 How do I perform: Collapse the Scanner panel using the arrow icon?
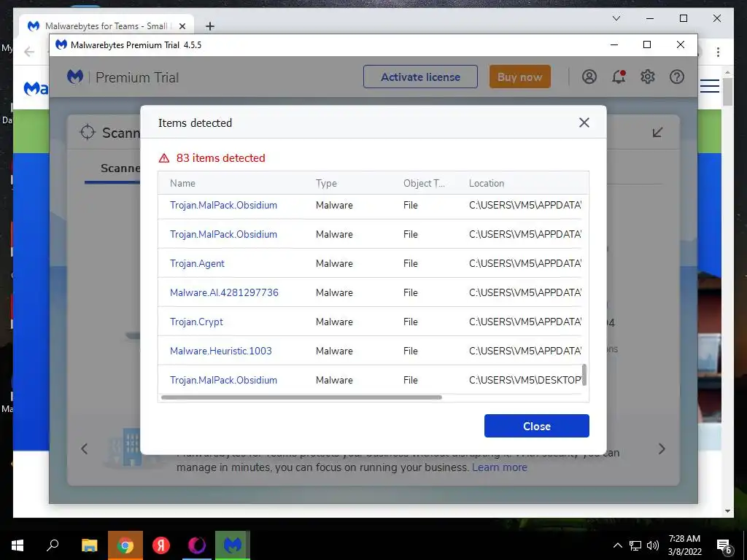click(x=657, y=132)
